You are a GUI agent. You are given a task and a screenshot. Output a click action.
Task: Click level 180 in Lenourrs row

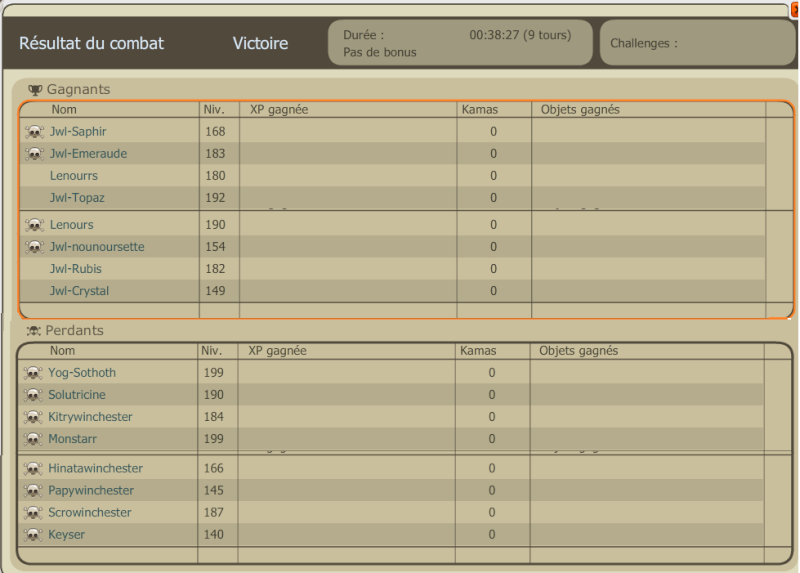coord(215,176)
